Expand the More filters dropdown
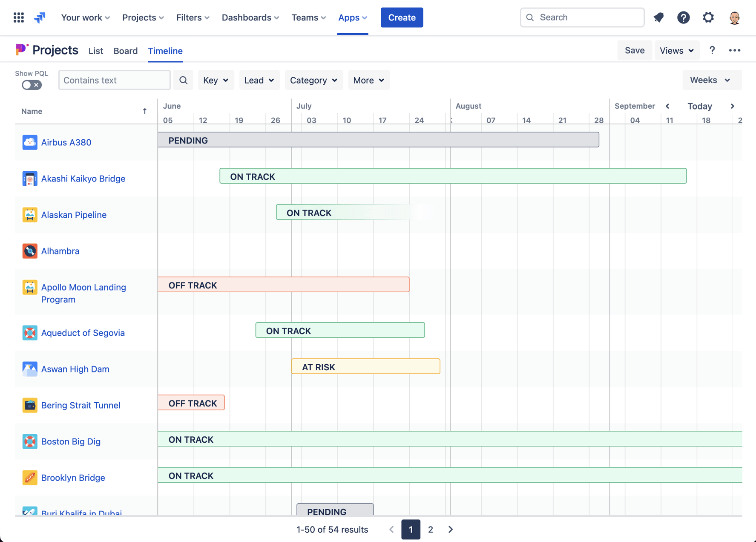The width and height of the screenshot is (756, 542). coord(368,80)
